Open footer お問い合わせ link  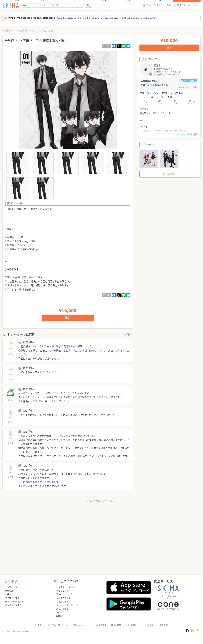pyautogui.click(x=62, y=613)
